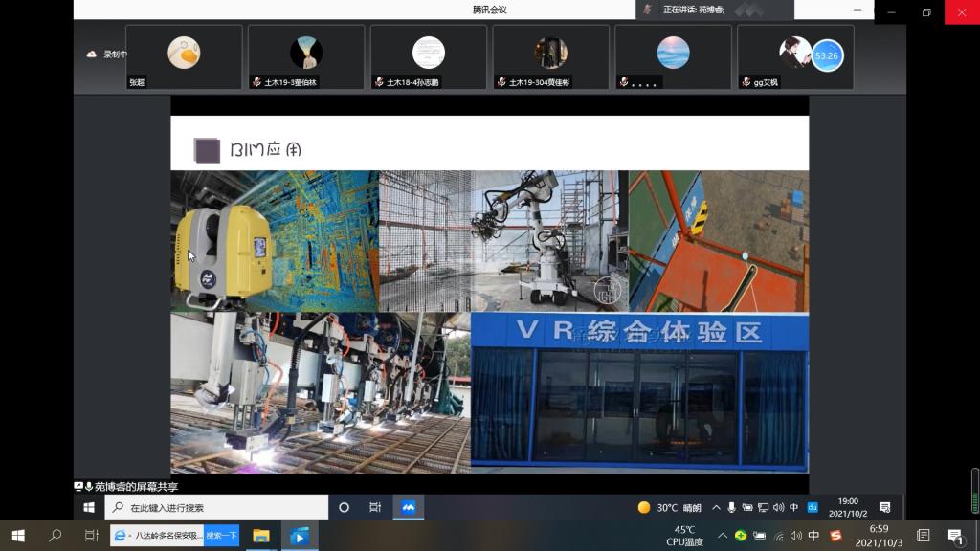
Task: Expand tray chevron next to 30°C weather
Action: pyautogui.click(x=716, y=508)
